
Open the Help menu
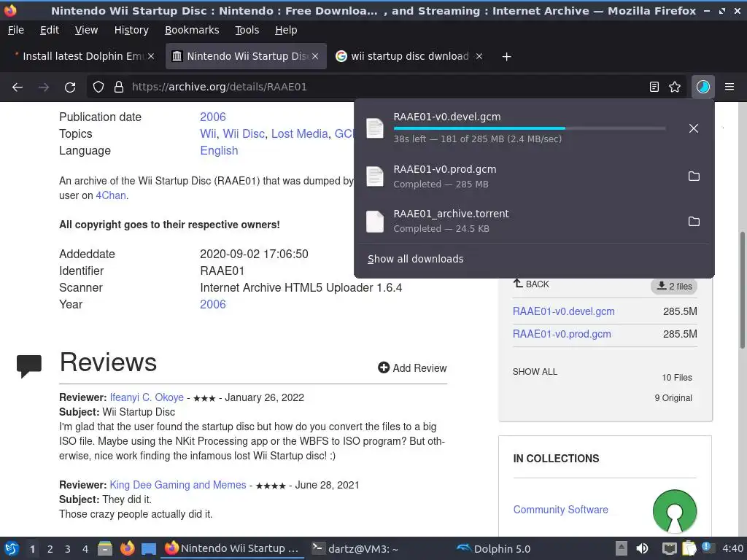(286, 30)
